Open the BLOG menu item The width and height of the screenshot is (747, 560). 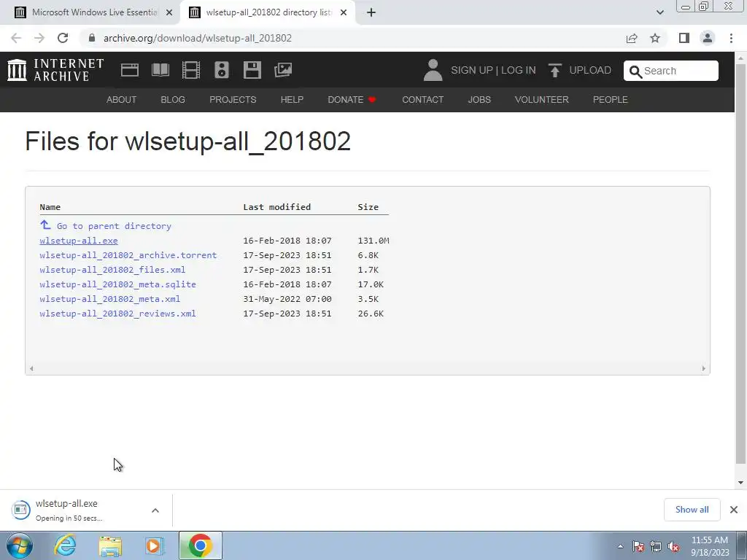coord(173,99)
